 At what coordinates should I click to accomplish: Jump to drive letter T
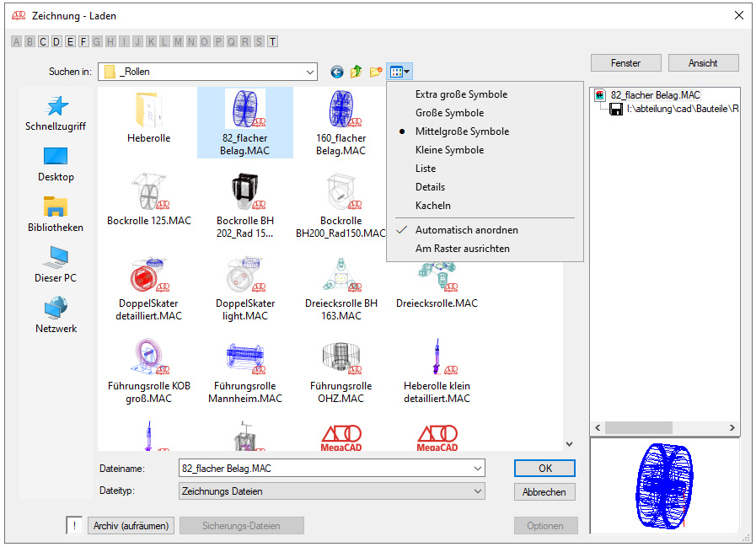[272, 42]
